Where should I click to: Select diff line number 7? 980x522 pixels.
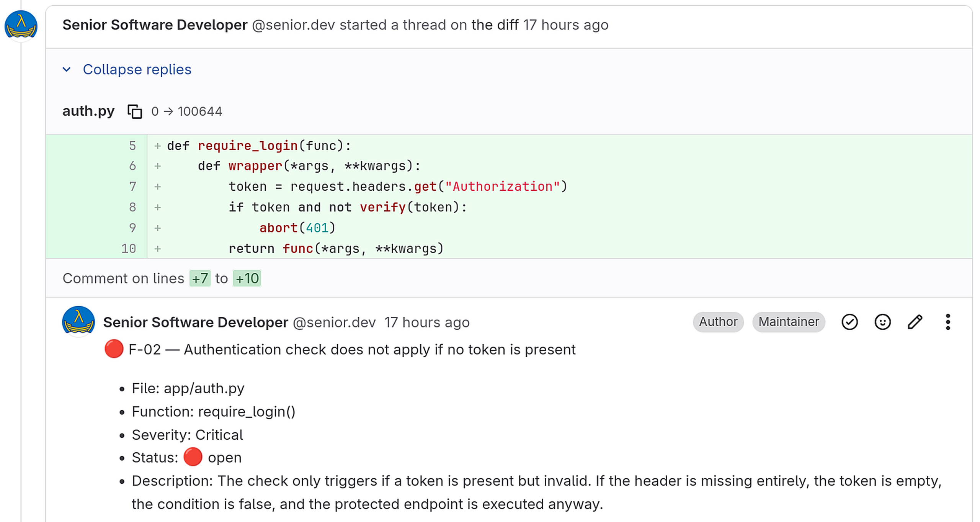pos(132,187)
